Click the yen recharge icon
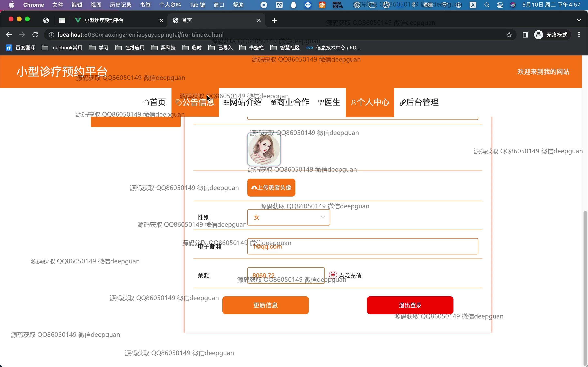Image resolution: width=588 pixels, height=367 pixels. click(333, 275)
